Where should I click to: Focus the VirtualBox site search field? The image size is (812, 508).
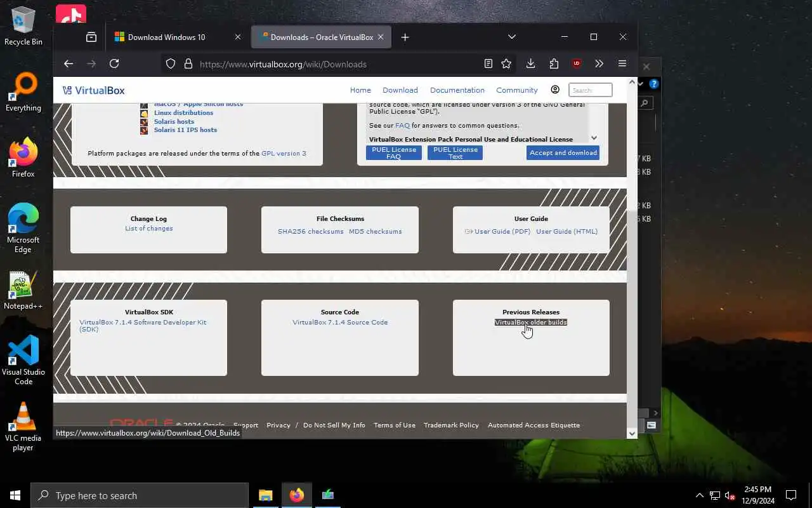tap(591, 90)
